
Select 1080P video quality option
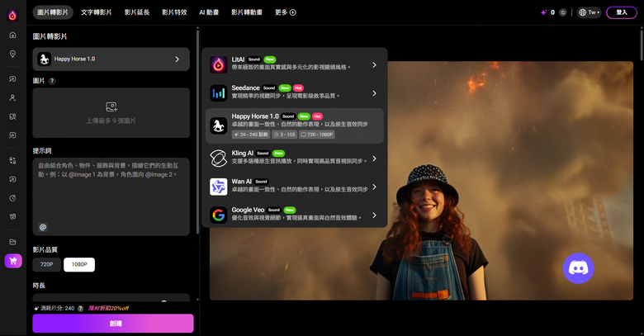pos(79,264)
